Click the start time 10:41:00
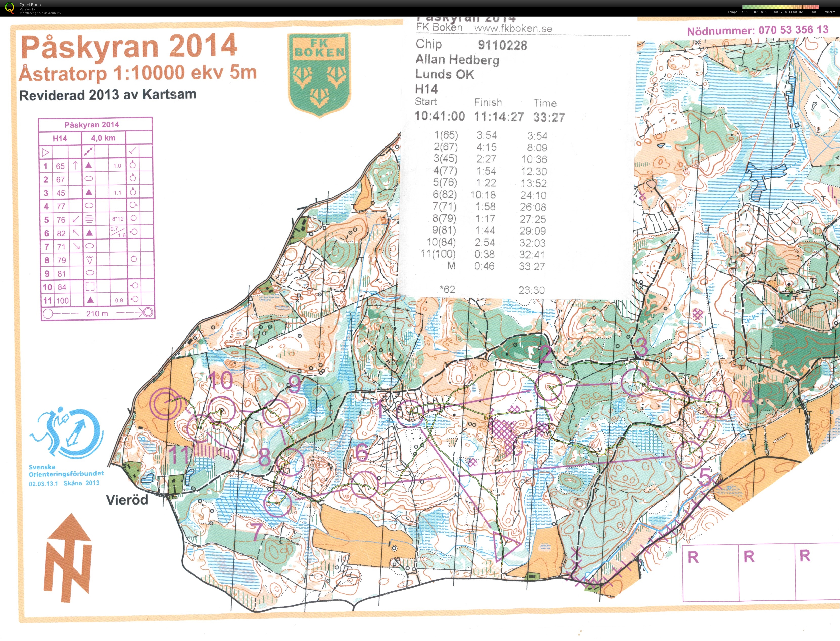 point(440,116)
